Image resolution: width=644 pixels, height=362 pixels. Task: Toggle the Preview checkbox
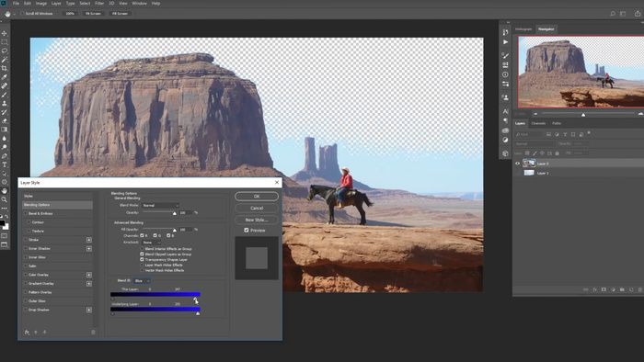click(x=247, y=231)
